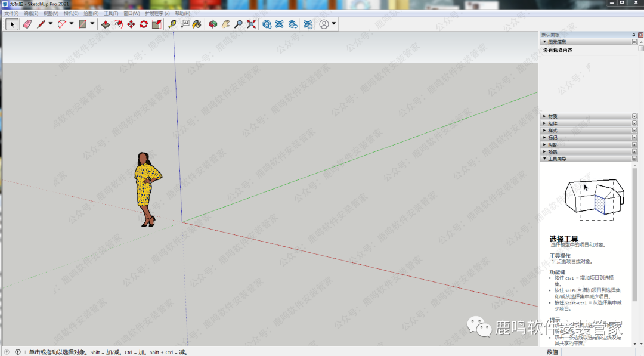Open the 文件(F) menu
644x356 pixels.
[x=11, y=13]
